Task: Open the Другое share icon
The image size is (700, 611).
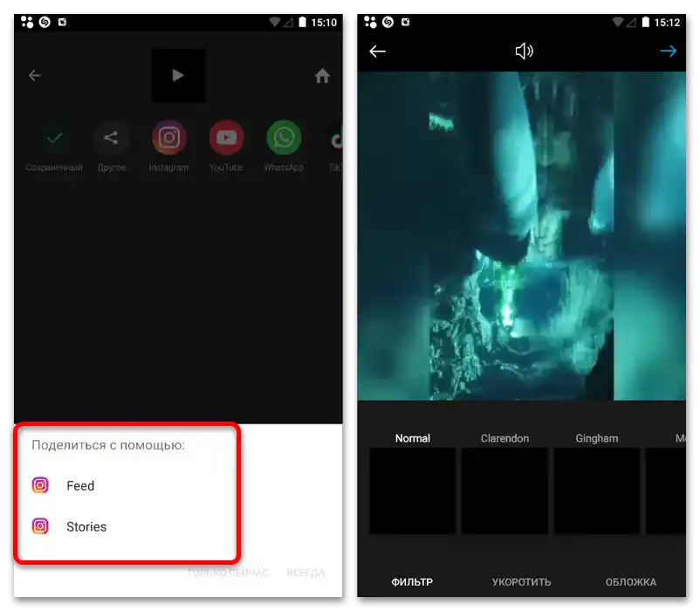Action: 111,137
